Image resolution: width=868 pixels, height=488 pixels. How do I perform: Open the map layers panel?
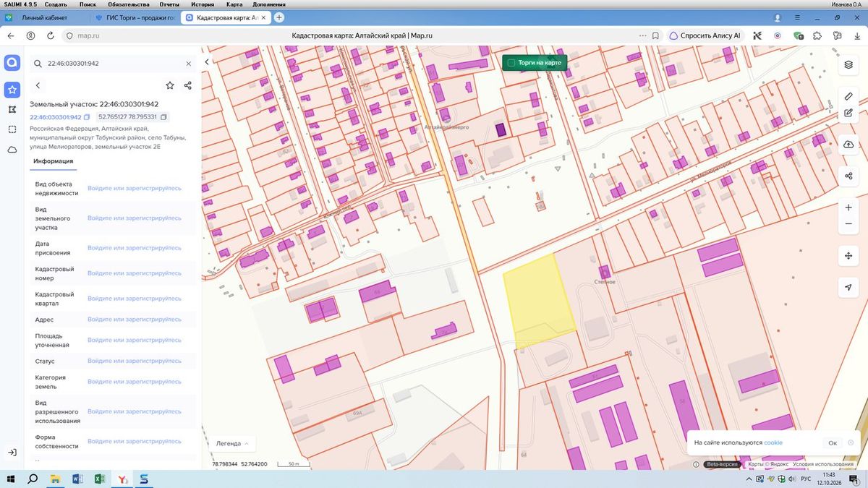(x=848, y=65)
